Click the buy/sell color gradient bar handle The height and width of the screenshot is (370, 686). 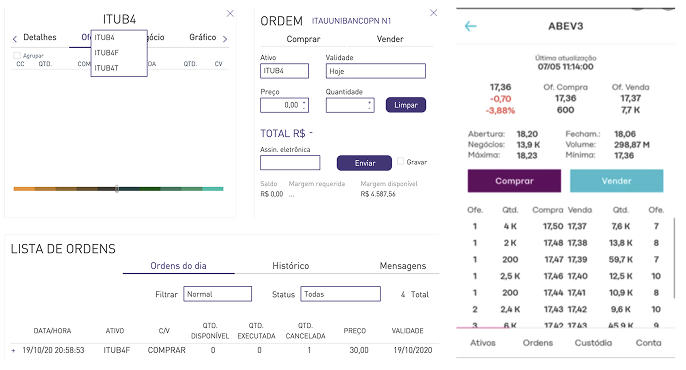(x=117, y=189)
